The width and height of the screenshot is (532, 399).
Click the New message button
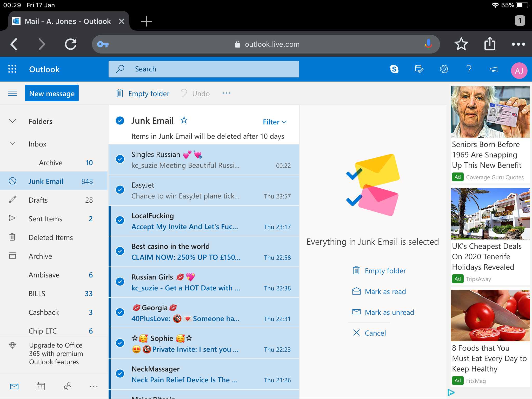pyautogui.click(x=52, y=93)
